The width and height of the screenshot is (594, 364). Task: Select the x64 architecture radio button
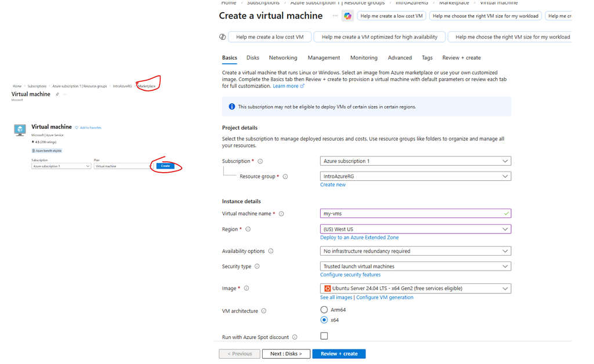[324, 320]
